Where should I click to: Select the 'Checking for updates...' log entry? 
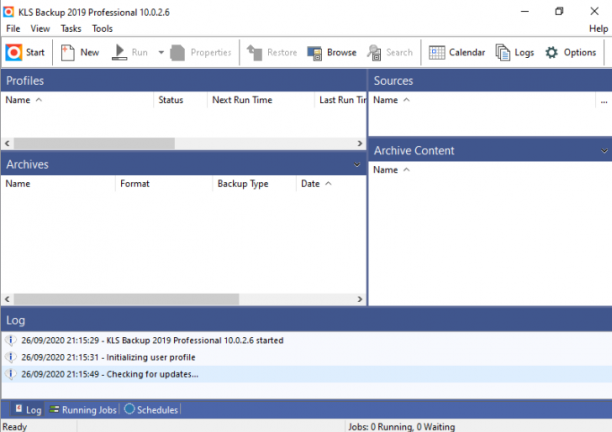(x=306, y=374)
